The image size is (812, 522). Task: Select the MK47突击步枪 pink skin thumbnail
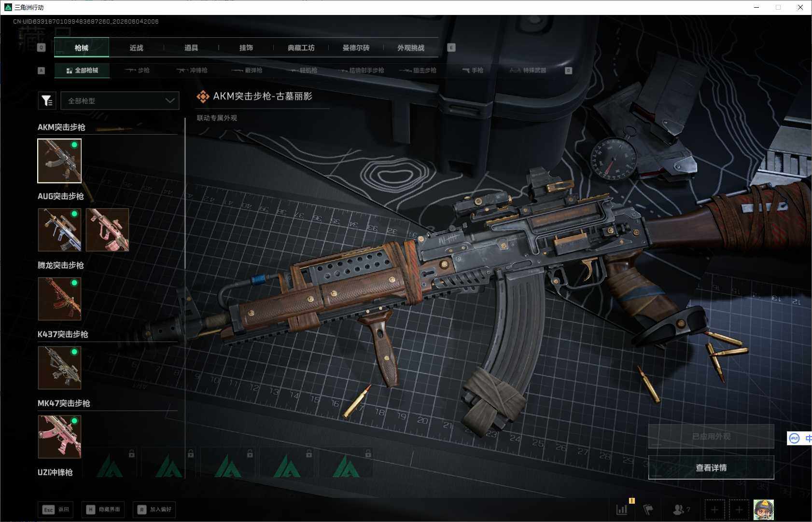coord(59,437)
